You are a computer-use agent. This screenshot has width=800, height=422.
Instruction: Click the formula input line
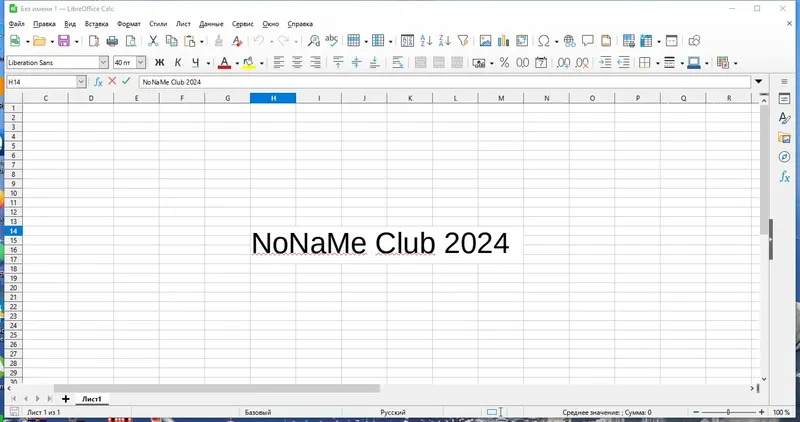444,82
